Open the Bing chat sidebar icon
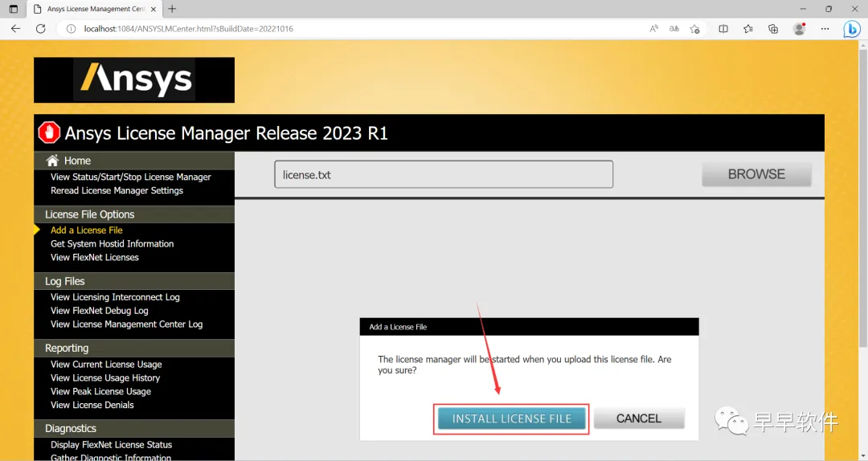Screen dimensions: 868x461 851,29
